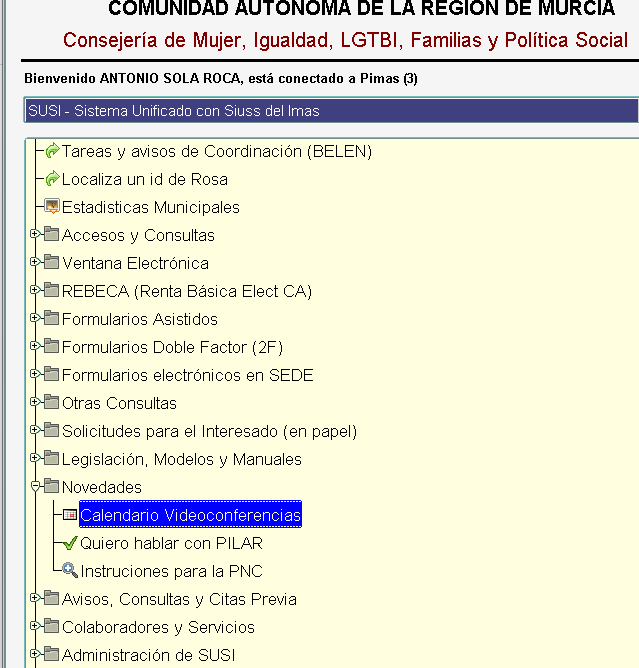Screen dimensions: 639x668
Task: Open Quiero hablar con PILAR
Action: 171,544
